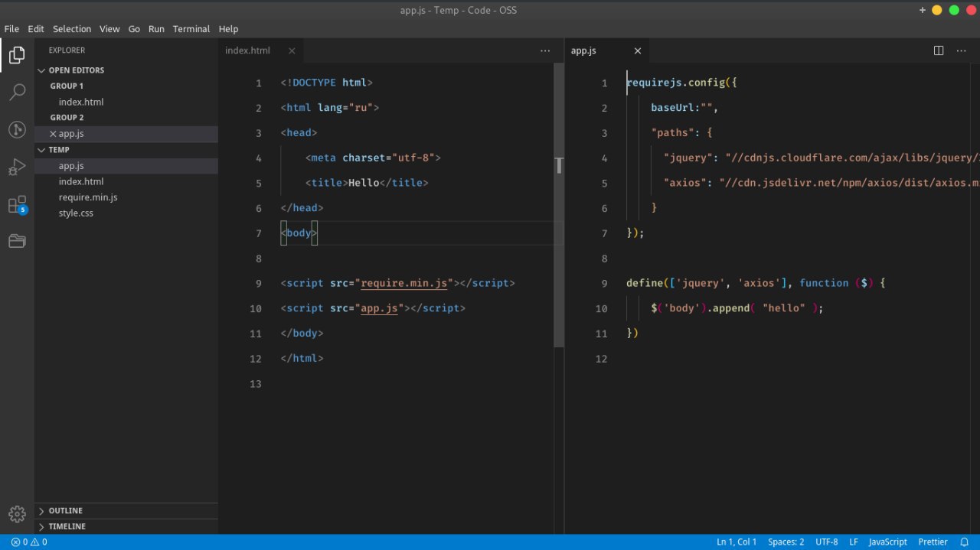
Task: Close the index.html editor tab
Action: (x=292, y=50)
